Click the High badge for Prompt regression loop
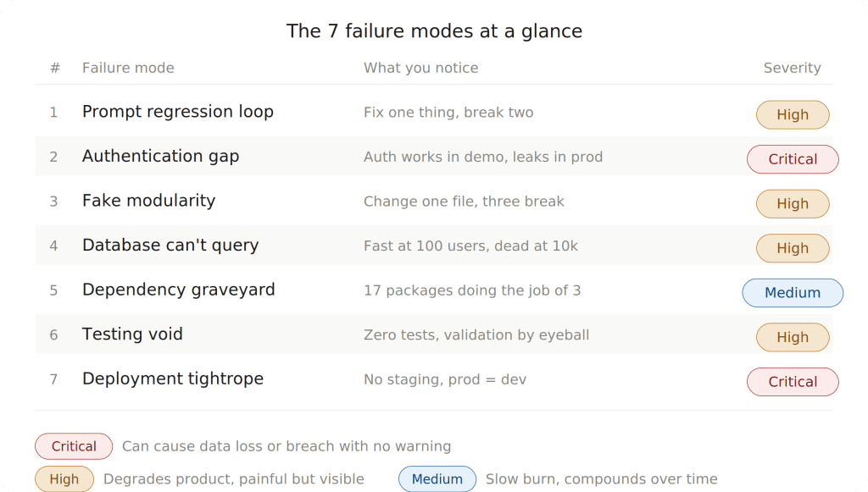This screenshot has height=492, width=868. point(792,115)
